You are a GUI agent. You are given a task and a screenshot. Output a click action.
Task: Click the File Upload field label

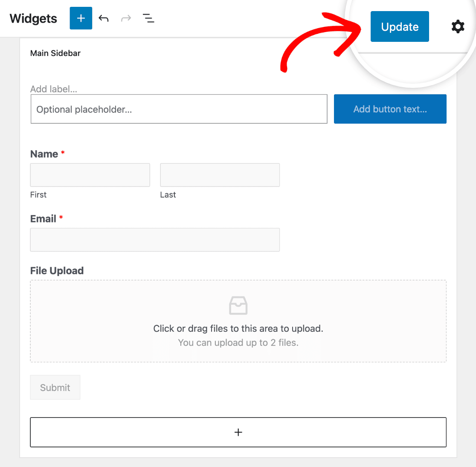coord(57,271)
